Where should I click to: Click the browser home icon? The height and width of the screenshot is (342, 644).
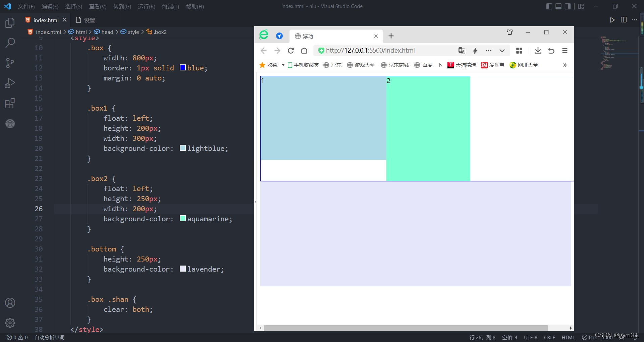click(304, 51)
